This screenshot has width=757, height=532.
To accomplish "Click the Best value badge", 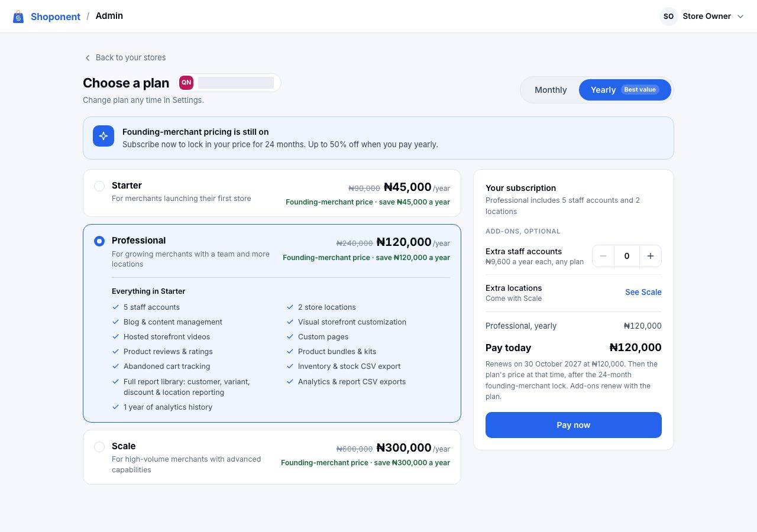I will [x=640, y=90].
